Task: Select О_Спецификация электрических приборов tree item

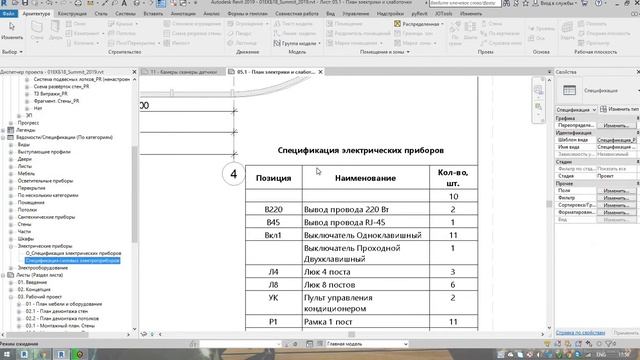Action: (73, 253)
